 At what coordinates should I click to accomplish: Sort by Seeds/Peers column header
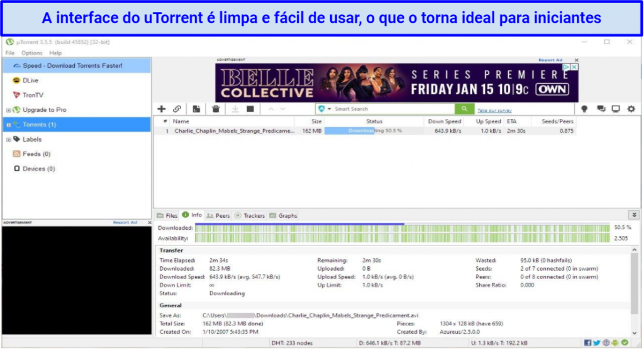coord(553,121)
